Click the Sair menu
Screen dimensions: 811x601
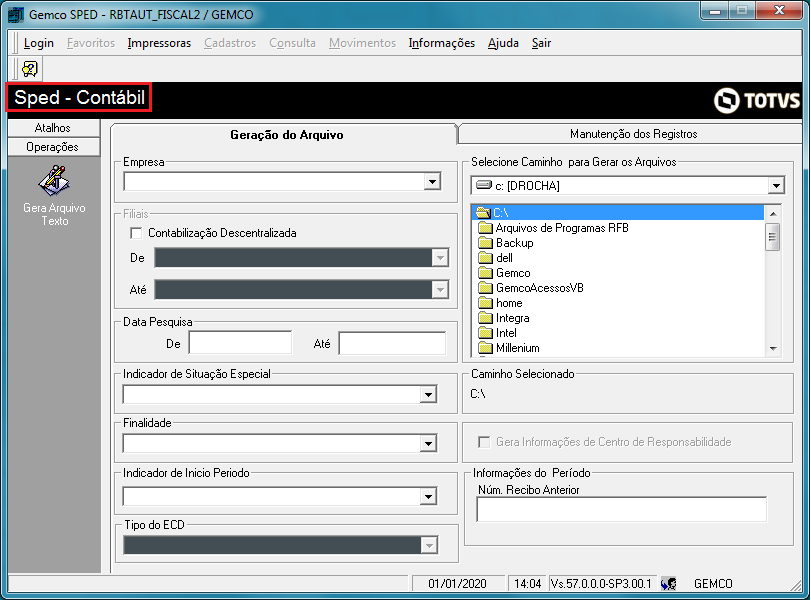(542, 43)
